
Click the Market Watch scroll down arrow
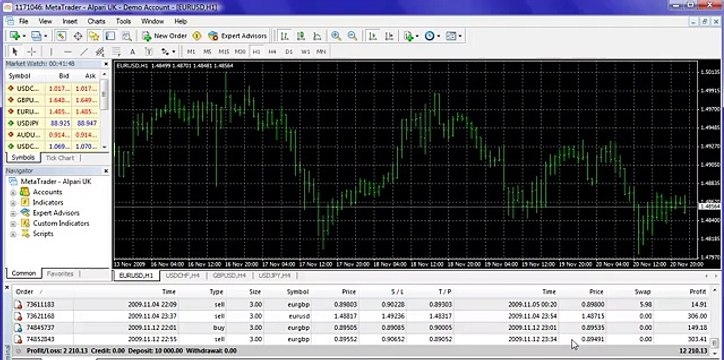(x=104, y=147)
